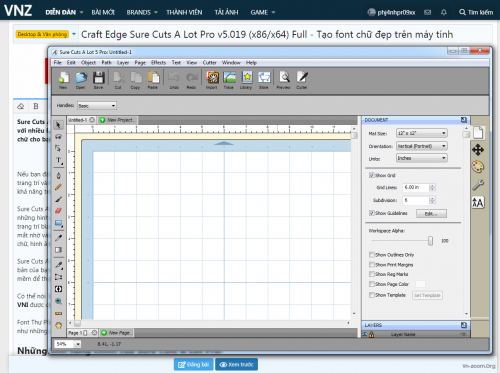Open the Library star icon

247,78
